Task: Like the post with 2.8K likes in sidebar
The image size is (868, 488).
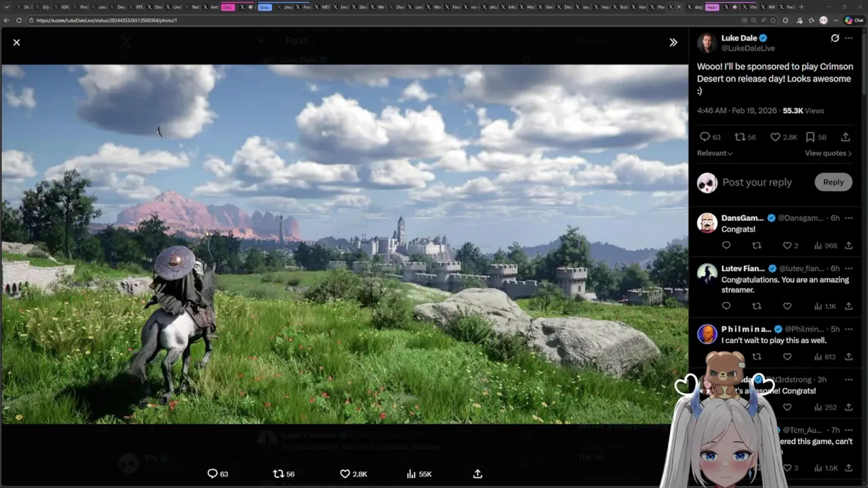Action: pyautogui.click(x=783, y=137)
